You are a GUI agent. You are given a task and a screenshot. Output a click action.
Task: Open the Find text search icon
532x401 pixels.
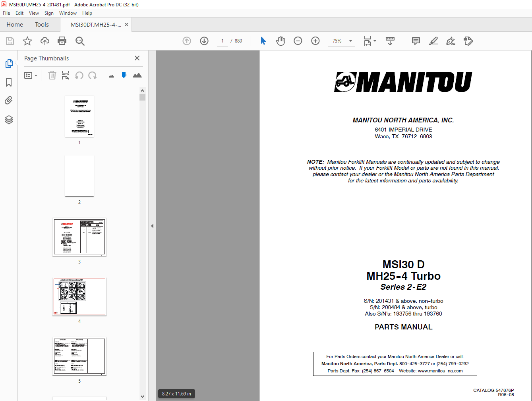click(80, 41)
